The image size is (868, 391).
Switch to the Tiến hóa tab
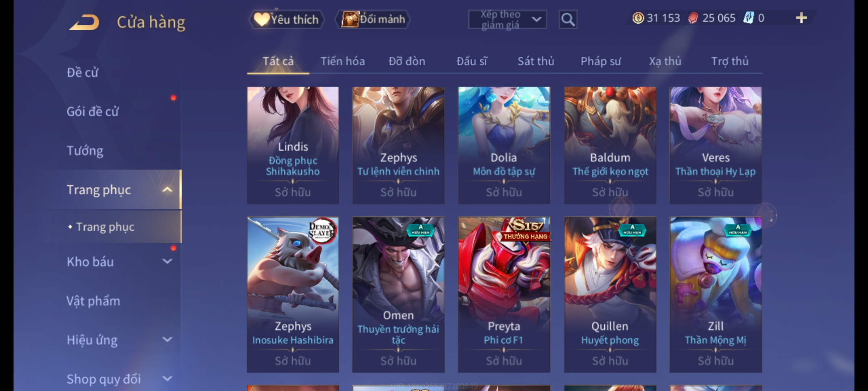point(342,61)
